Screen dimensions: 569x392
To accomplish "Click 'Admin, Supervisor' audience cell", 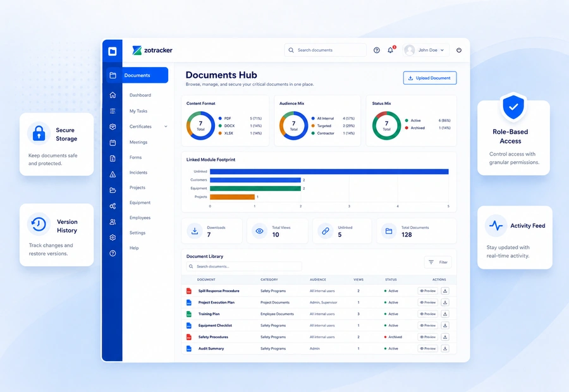I will coord(323,302).
